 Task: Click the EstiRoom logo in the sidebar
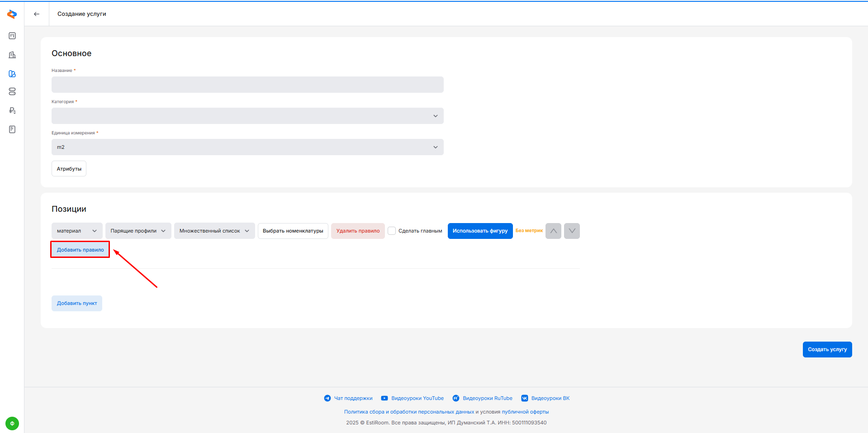(12, 14)
